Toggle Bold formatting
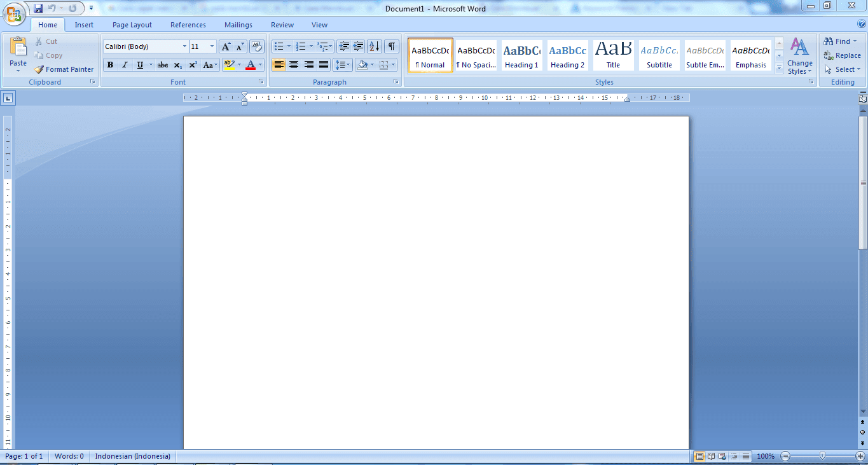The image size is (868, 465). [110, 65]
